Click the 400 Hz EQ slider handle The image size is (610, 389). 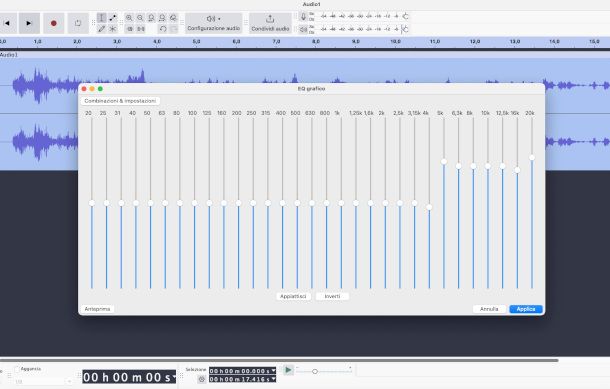[282, 203]
